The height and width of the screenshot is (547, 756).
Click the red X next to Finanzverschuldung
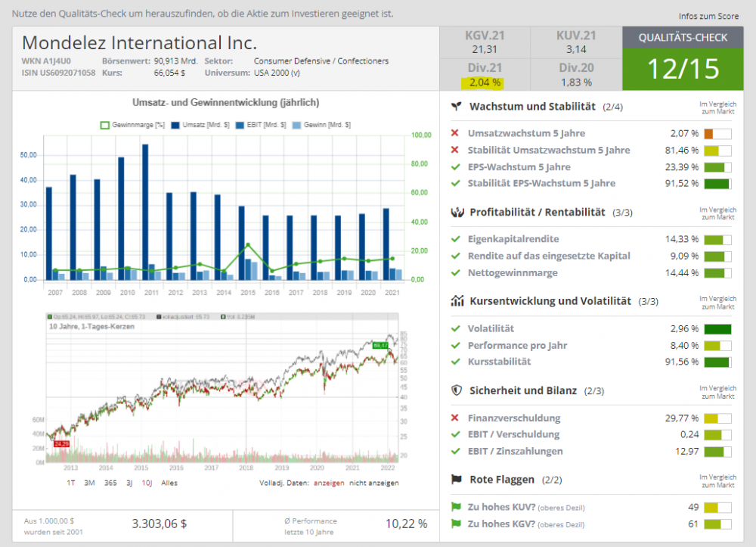point(455,418)
